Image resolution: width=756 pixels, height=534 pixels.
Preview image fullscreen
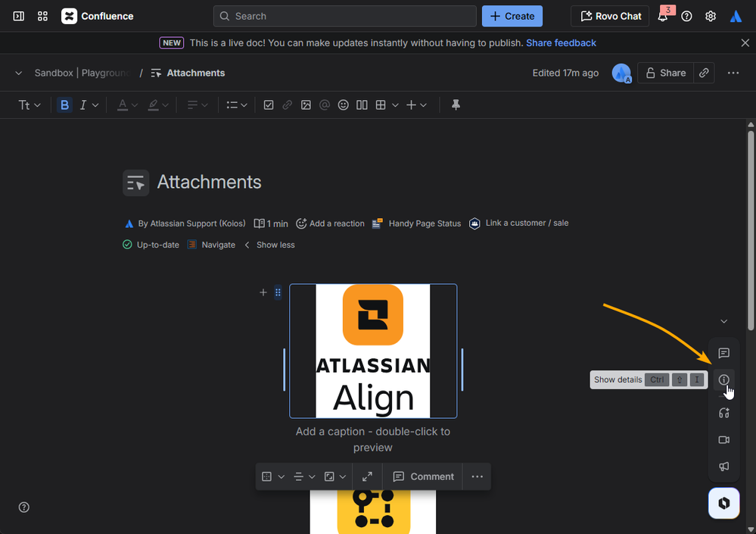point(367,476)
